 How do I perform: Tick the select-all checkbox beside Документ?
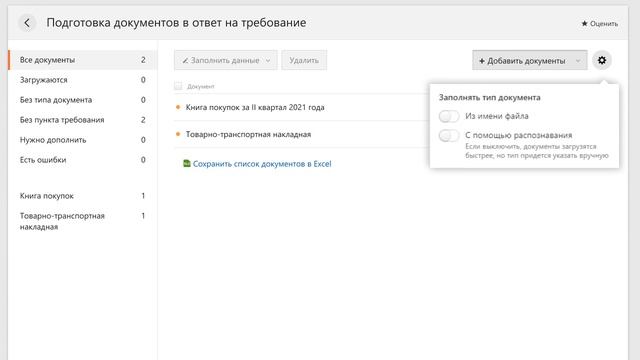pyautogui.click(x=178, y=86)
